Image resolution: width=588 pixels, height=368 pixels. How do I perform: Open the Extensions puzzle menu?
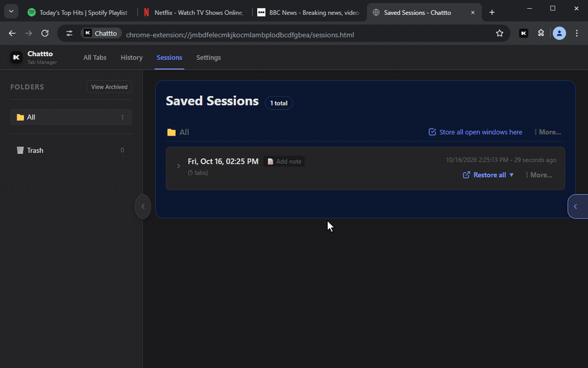point(541,33)
